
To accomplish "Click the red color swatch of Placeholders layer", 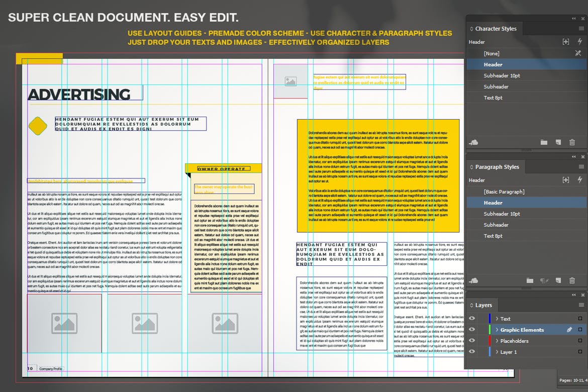I will point(489,341).
